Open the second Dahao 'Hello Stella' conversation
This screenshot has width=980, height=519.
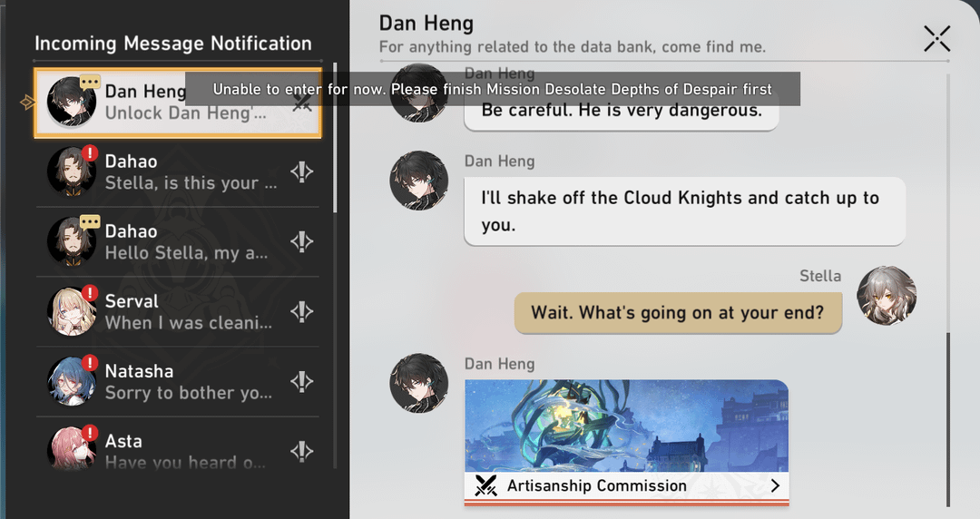coord(178,242)
